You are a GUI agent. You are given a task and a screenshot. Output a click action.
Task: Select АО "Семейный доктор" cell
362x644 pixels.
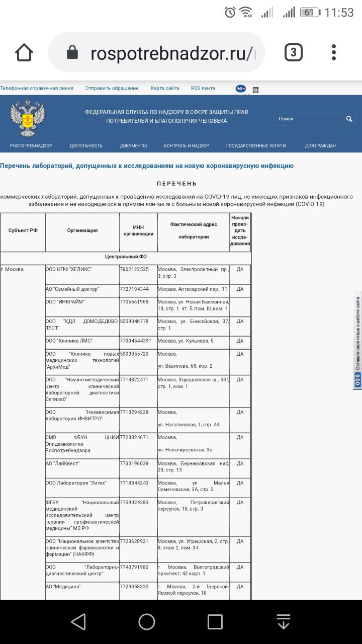tap(82, 291)
